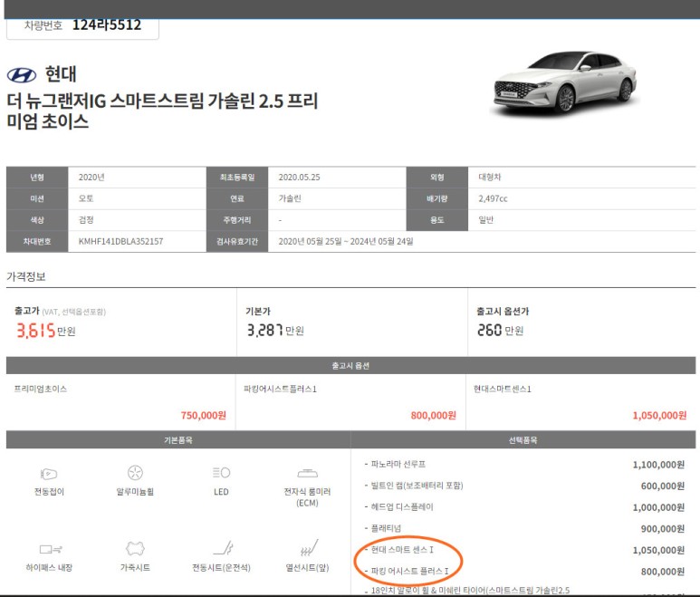Click 파킹 어시스트 플러스 I in selectable items
This screenshot has height=597, width=700.
coord(409,571)
